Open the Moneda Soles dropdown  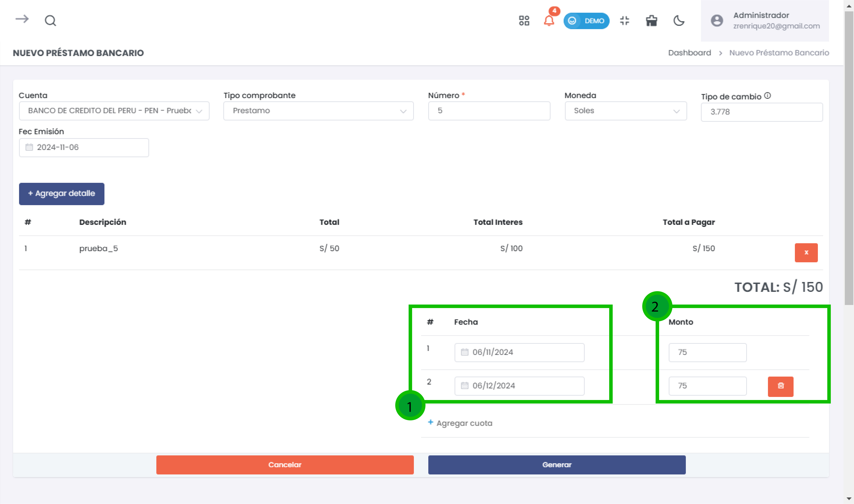tap(625, 111)
